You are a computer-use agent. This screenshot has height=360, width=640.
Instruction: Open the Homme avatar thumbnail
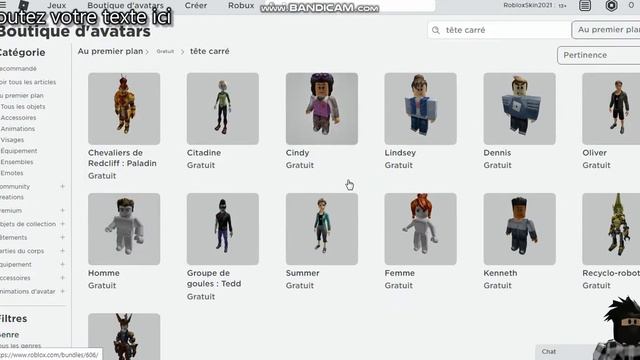[124, 229]
